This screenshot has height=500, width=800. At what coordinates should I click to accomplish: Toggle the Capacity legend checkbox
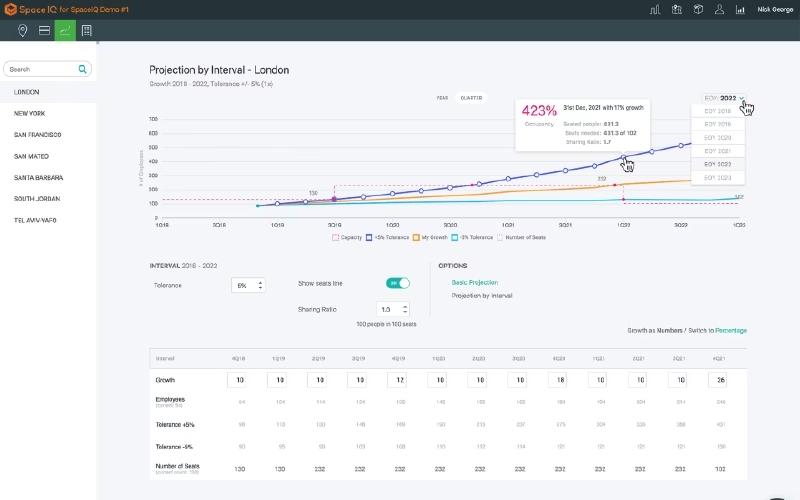[x=336, y=237]
